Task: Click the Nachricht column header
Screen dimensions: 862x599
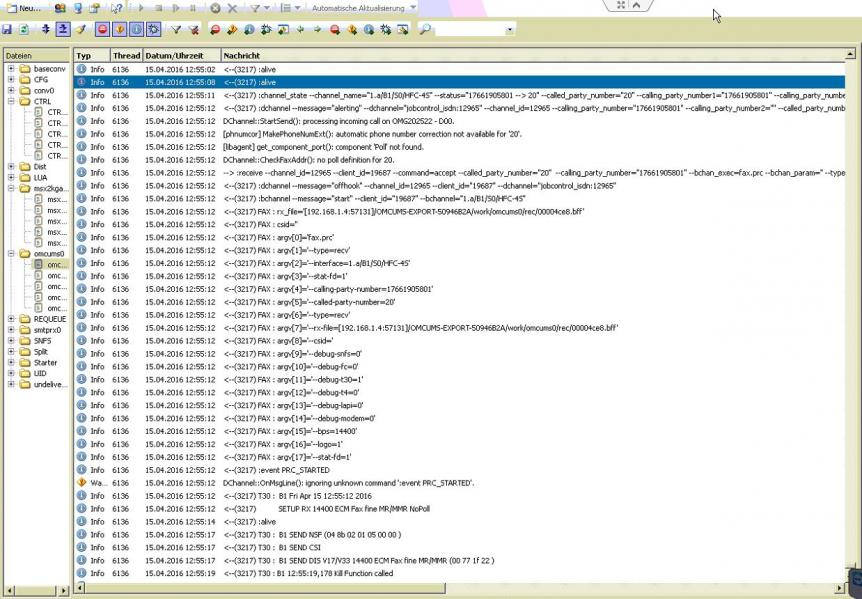Action: pos(242,56)
